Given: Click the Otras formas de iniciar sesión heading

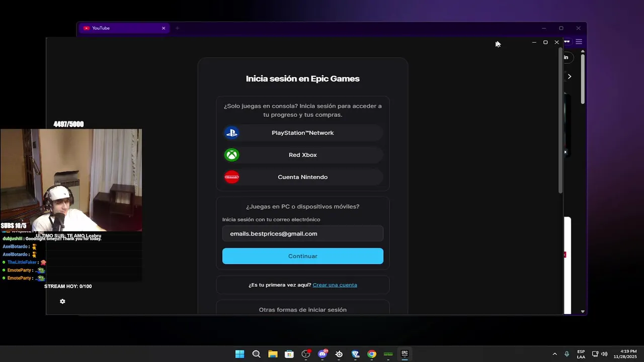Looking at the screenshot, I should tap(302, 310).
